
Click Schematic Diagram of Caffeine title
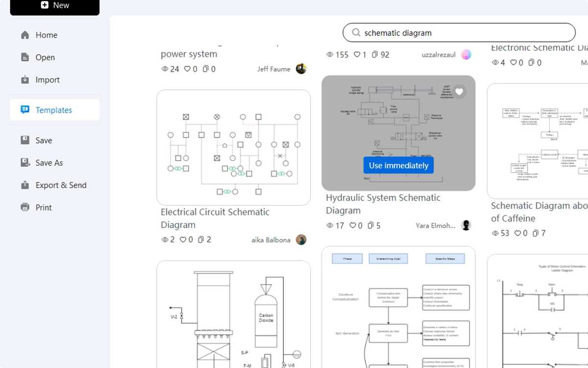click(539, 212)
